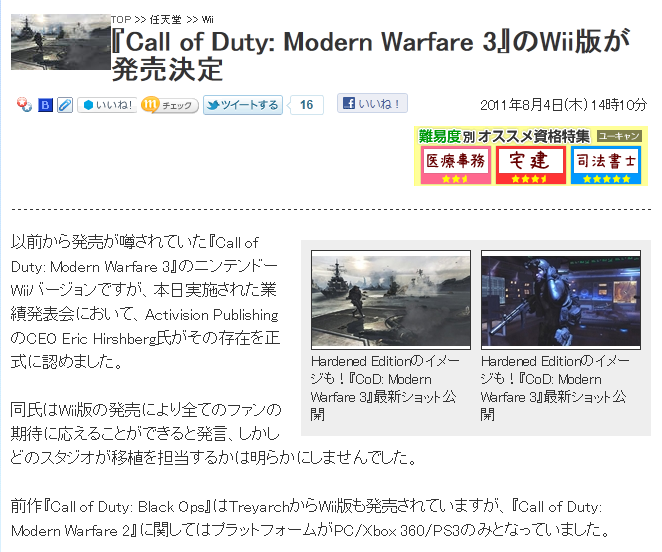Click 'Treyarch' in the last paragraph
The height and width of the screenshot is (552, 662).
(x=260, y=507)
